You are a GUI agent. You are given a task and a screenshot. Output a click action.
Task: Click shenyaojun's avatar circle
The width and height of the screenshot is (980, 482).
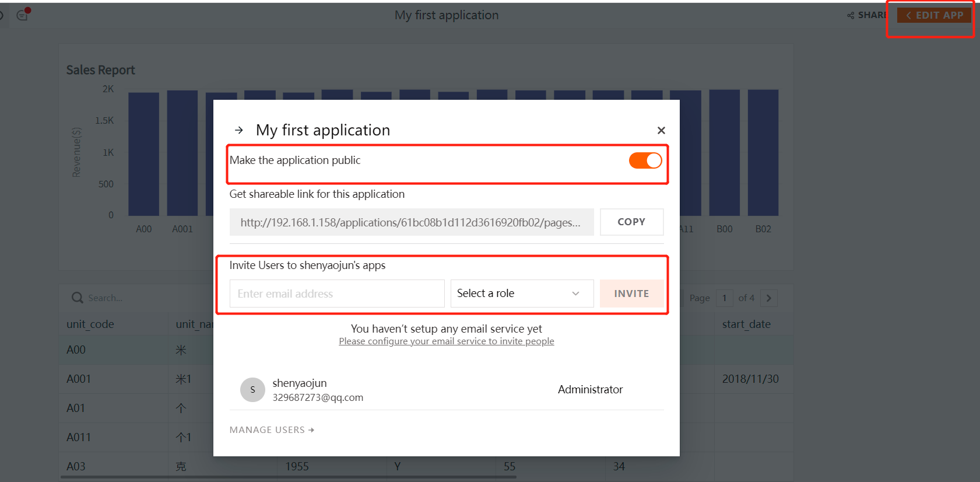coord(252,390)
